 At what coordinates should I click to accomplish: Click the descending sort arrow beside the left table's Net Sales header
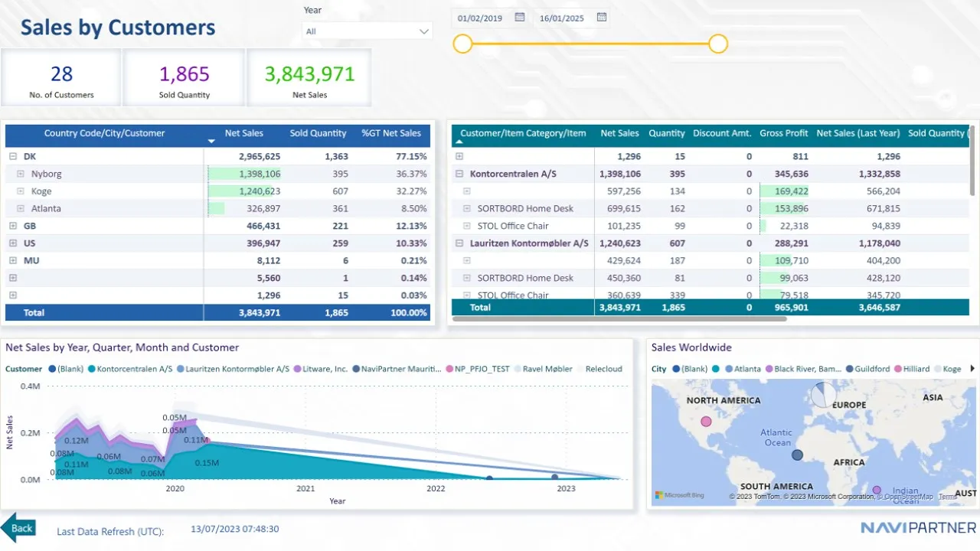pos(212,142)
